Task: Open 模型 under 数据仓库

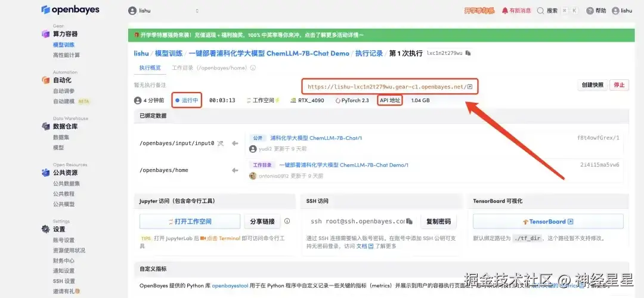Action: click(x=58, y=148)
